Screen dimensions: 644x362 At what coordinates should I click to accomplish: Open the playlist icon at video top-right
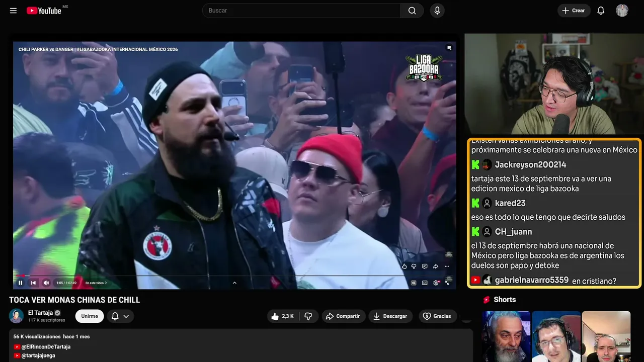pos(449,48)
